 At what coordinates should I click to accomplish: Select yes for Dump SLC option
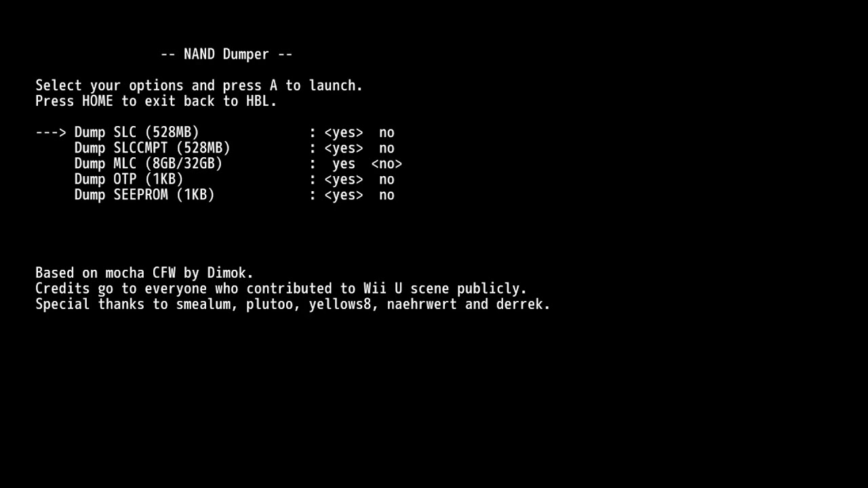tap(344, 133)
